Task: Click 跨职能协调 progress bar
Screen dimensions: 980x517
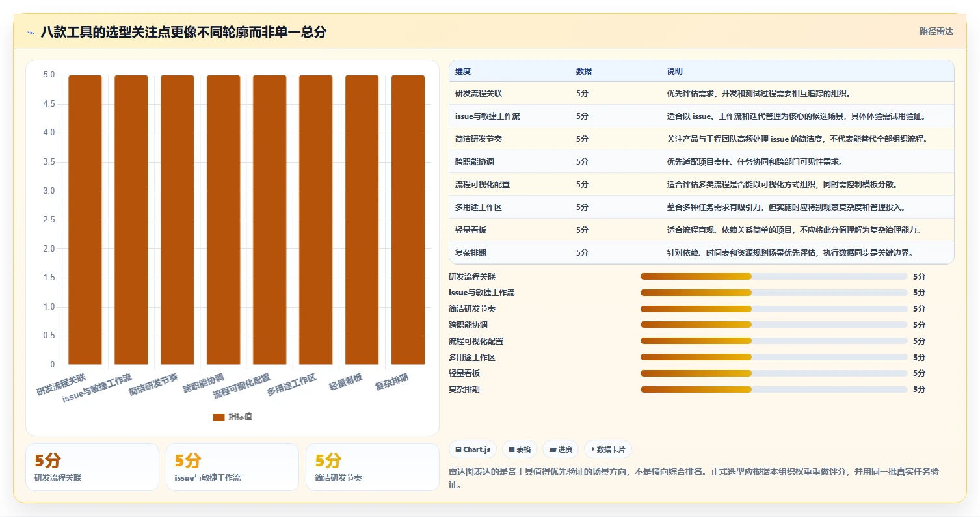Action: point(774,325)
